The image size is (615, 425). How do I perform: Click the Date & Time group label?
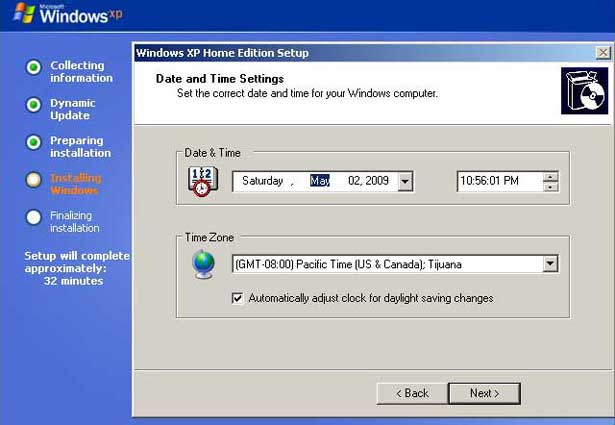[212, 153]
